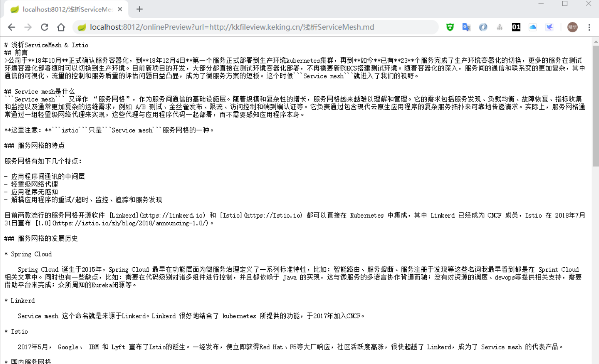Click the '* Istio' bullet line
This screenshot has height=364, width=599.
coord(16,332)
